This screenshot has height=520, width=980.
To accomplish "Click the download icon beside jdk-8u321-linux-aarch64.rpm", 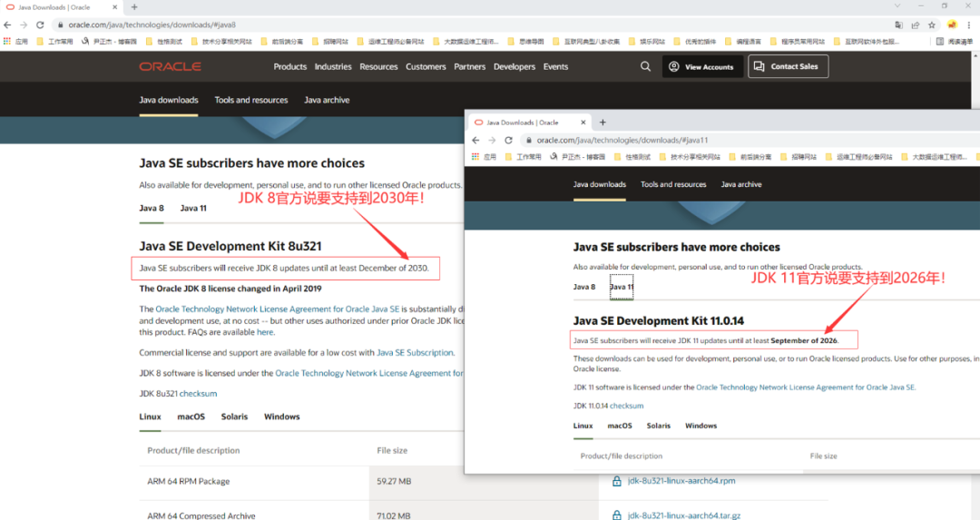I will 617,481.
